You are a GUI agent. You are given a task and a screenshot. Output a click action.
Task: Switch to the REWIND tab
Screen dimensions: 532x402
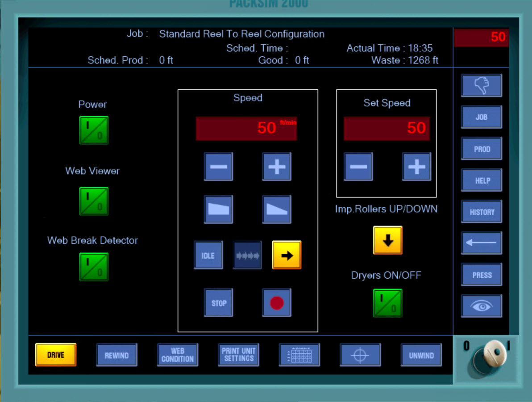point(116,355)
